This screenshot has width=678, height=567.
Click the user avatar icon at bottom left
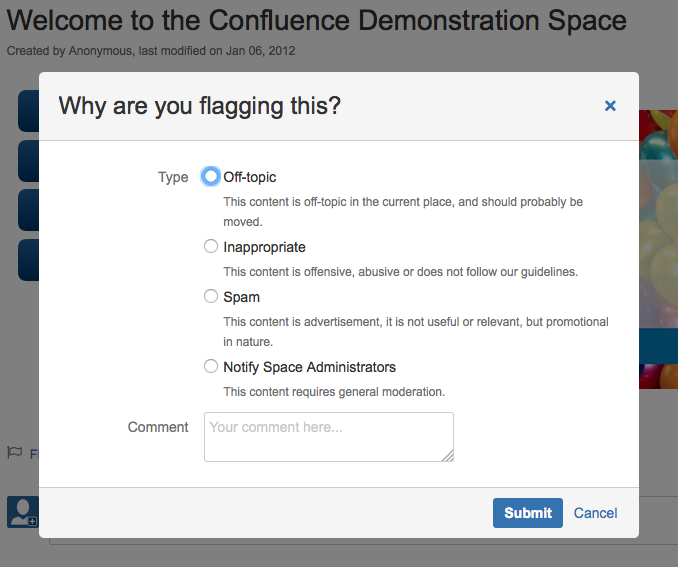click(x=23, y=512)
